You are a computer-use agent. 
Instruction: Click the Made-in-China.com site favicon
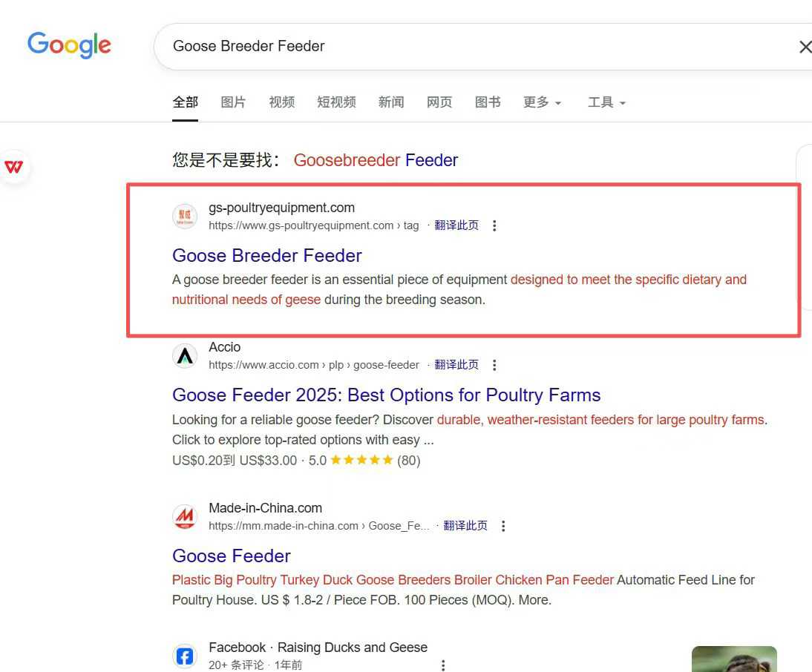point(185,517)
